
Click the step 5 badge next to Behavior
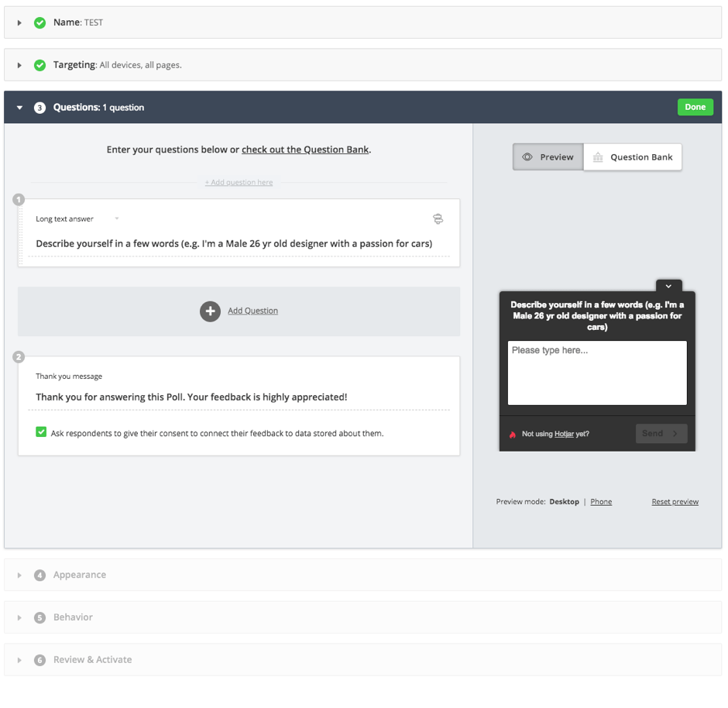pyautogui.click(x=40, y=617)
